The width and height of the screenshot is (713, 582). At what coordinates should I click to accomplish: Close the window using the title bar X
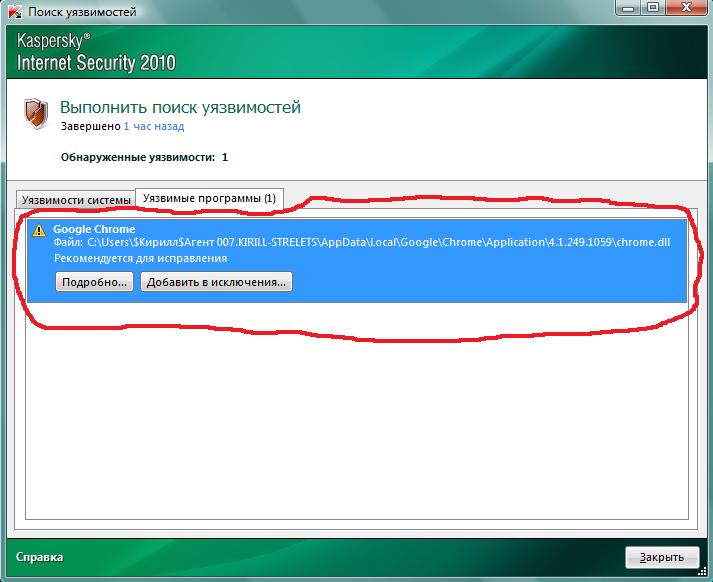pos(687,8)
